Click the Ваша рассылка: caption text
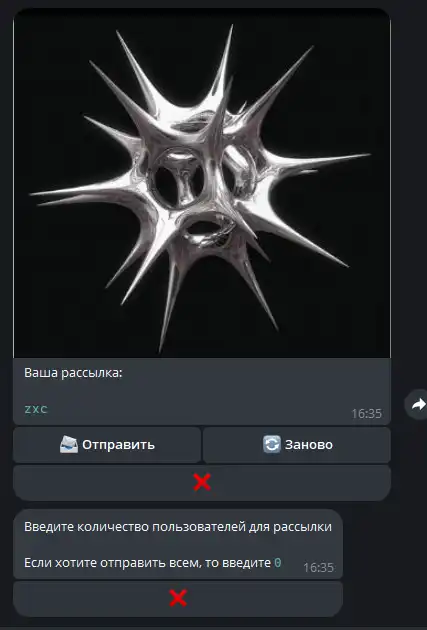 click(x=73, y=373)
